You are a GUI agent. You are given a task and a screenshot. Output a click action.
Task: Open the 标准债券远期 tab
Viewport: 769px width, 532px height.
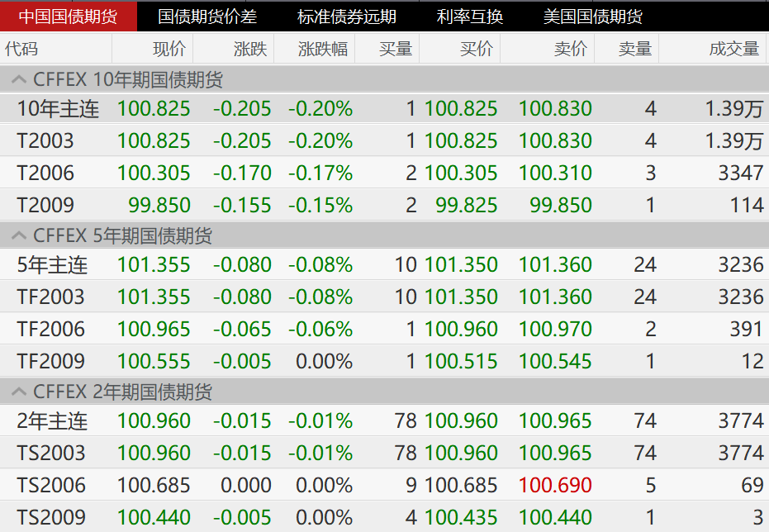click(346, 17)
